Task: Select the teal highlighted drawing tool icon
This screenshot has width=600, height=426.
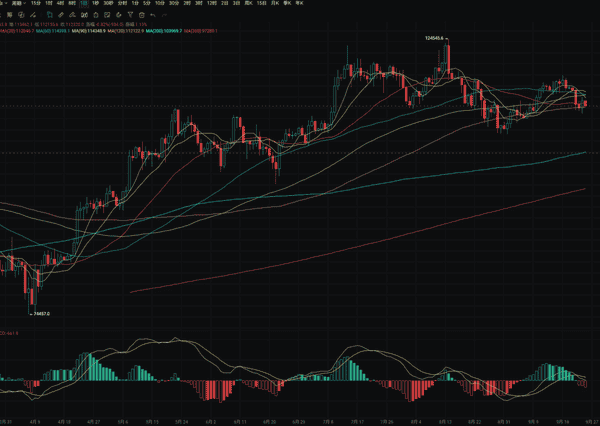Action: pos(49,14)
